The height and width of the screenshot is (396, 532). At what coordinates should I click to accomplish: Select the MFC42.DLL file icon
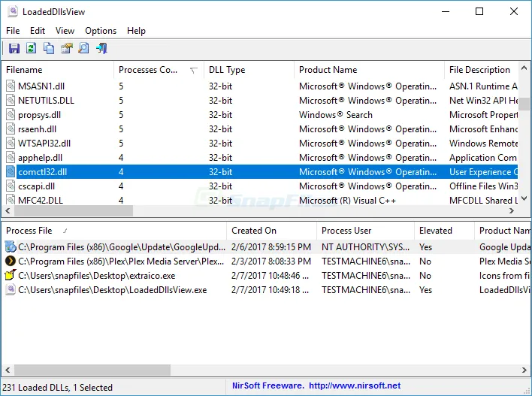(x=11, y=200)
